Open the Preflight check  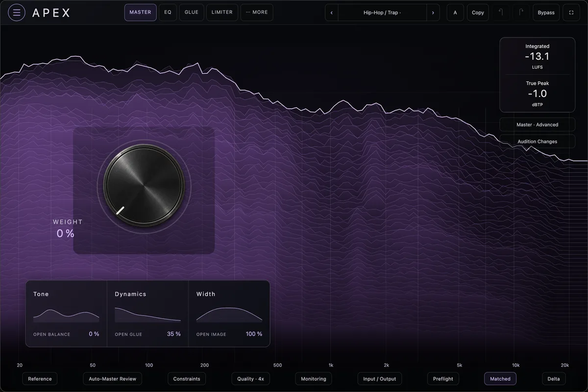coord(443,379)
